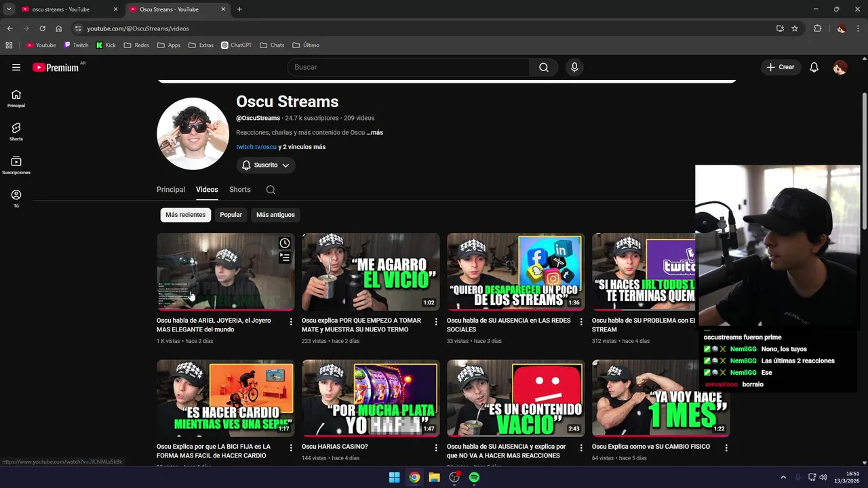The height and width of the screenshot is (488, 868).
Task: Open the Youtube bookmark
Action: 41,45
